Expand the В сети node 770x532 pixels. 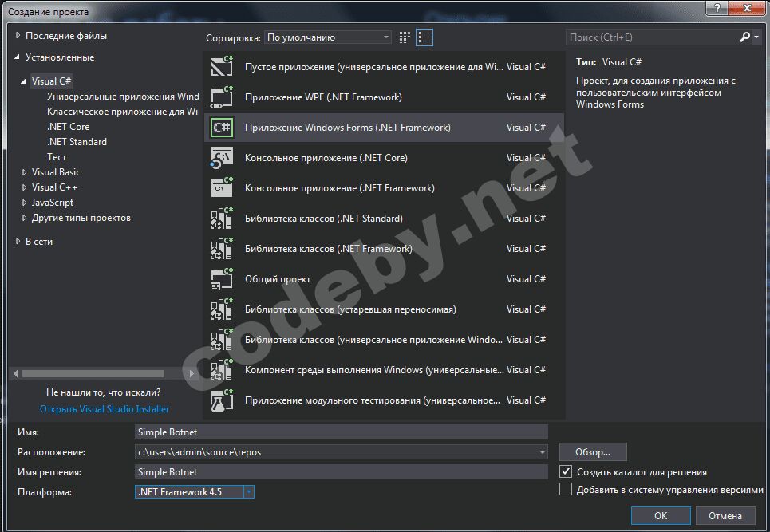(x=18, y=242)
